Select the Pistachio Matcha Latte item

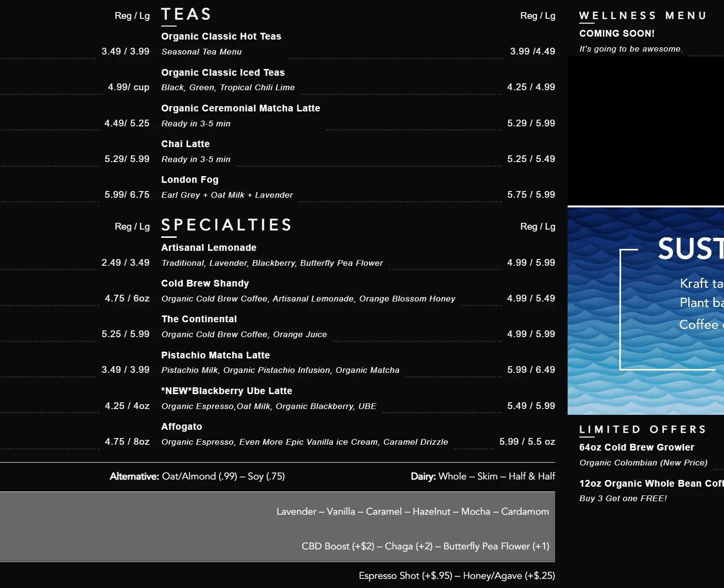click(216, 355)
